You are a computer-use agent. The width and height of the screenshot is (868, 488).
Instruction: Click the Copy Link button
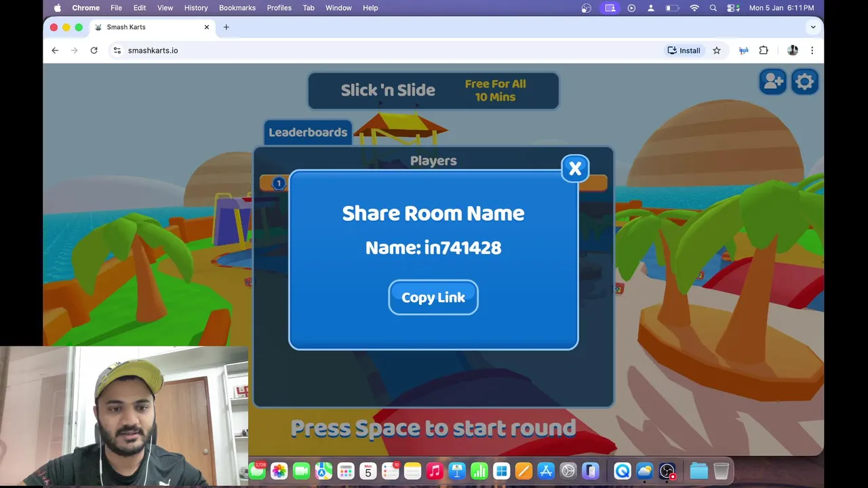tap(433, 298)
